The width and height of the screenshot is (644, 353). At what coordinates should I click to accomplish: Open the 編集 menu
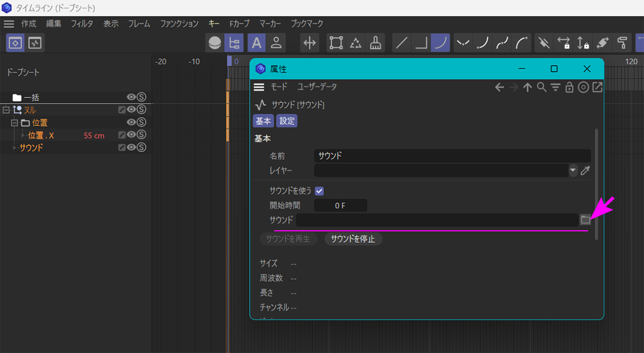53,24
